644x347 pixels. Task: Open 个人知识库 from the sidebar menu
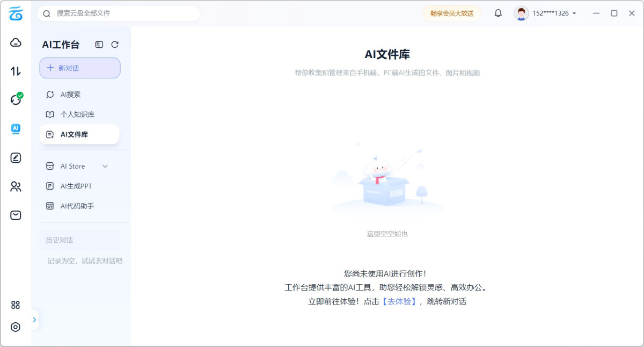[x=77, y=114]
